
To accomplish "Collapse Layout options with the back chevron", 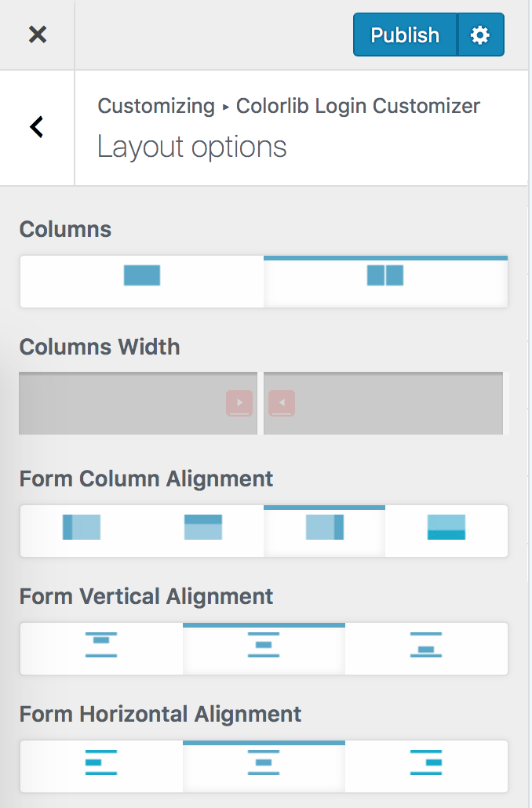I will [35, 126].
